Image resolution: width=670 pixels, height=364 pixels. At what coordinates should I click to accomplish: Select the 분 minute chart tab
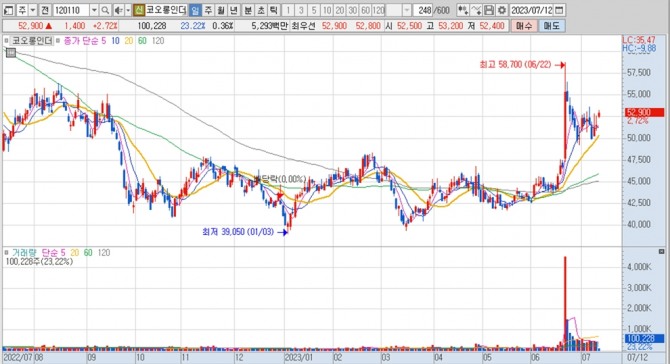point(248,10)
